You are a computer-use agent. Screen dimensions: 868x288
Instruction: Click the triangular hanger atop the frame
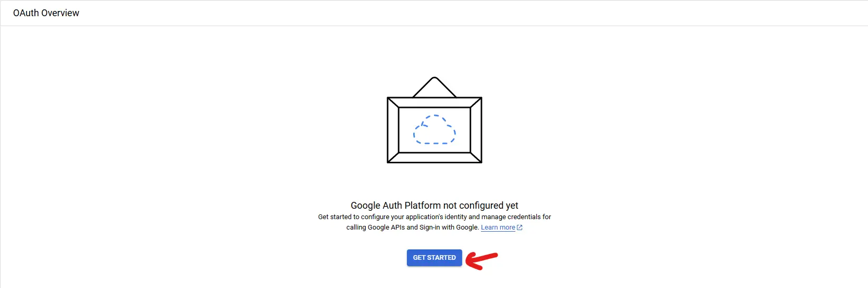click(435, 87)
